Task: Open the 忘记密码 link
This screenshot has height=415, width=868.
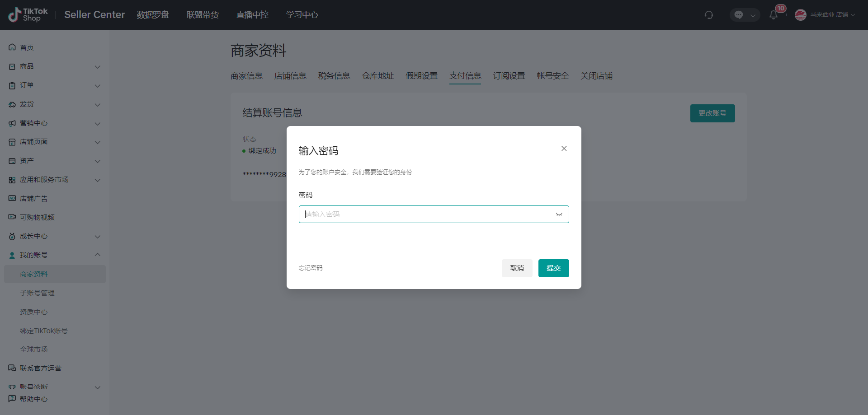Action: coord(310,268)
